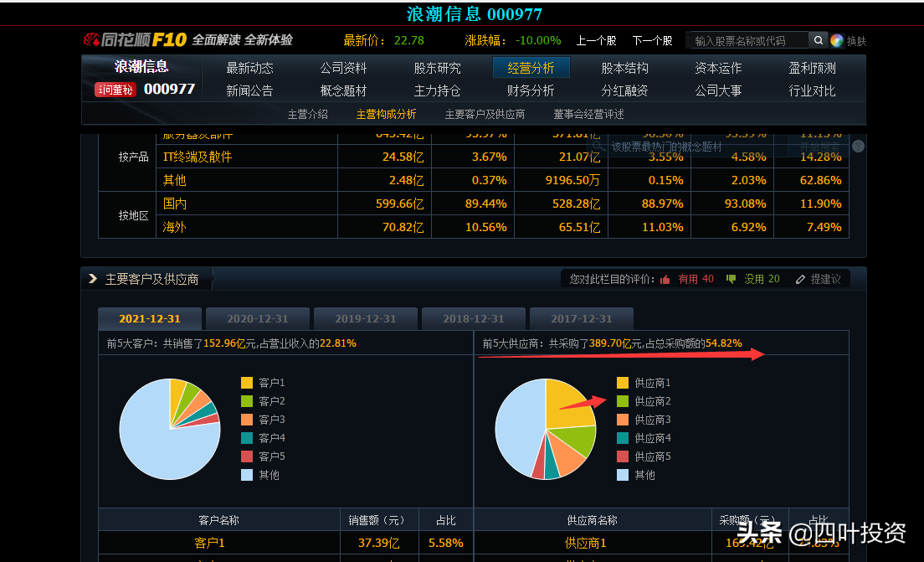Go to 主营构成分析 sub-section

386,115
